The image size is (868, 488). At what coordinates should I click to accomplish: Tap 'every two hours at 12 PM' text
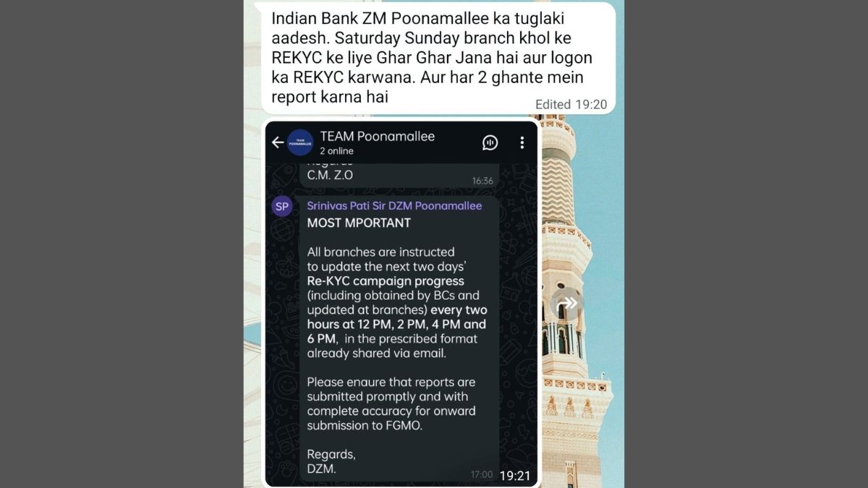pos(396,317)
